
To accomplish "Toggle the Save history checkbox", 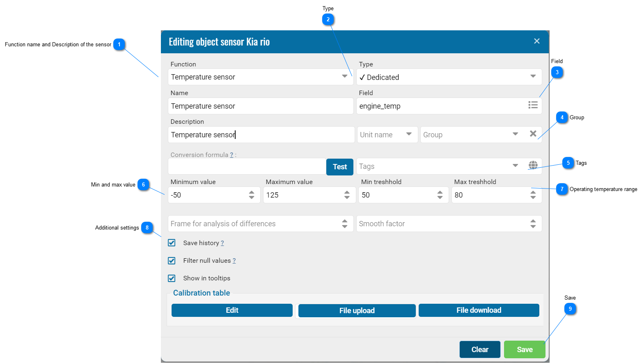I will pyautogui.click(x=172, y=243).
